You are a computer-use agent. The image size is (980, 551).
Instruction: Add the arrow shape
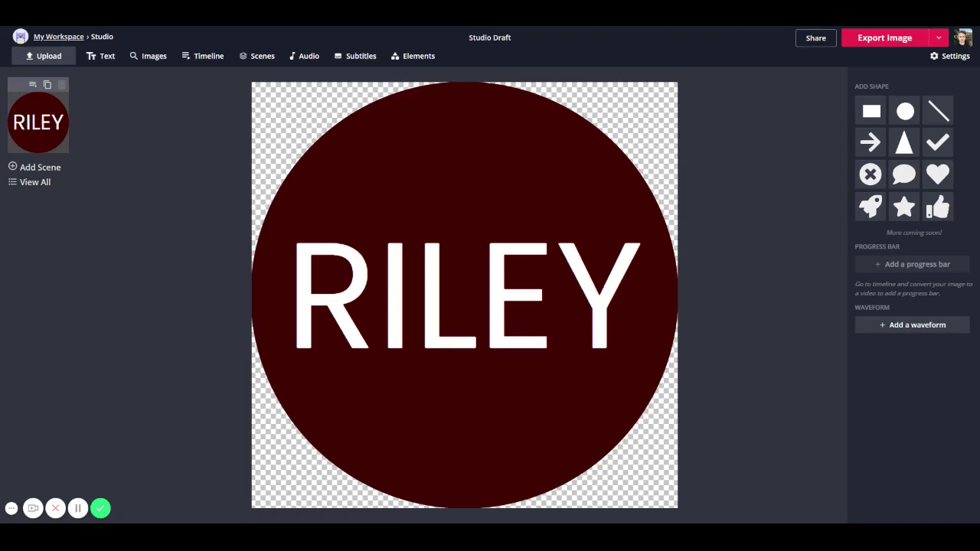pyautogui.click(x=871, y=142)
